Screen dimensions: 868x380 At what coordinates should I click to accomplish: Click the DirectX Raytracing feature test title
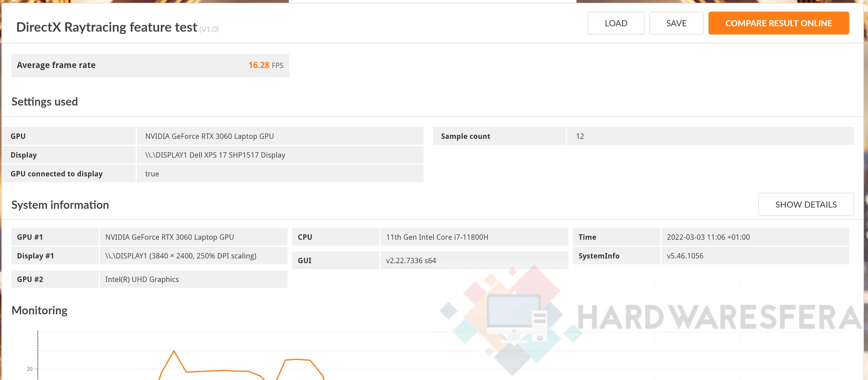click(106, 27)
